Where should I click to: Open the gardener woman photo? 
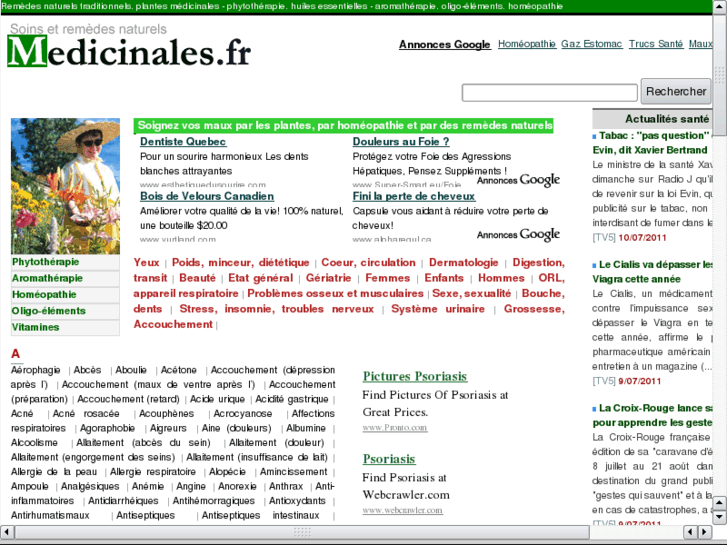tap(65, 186)
